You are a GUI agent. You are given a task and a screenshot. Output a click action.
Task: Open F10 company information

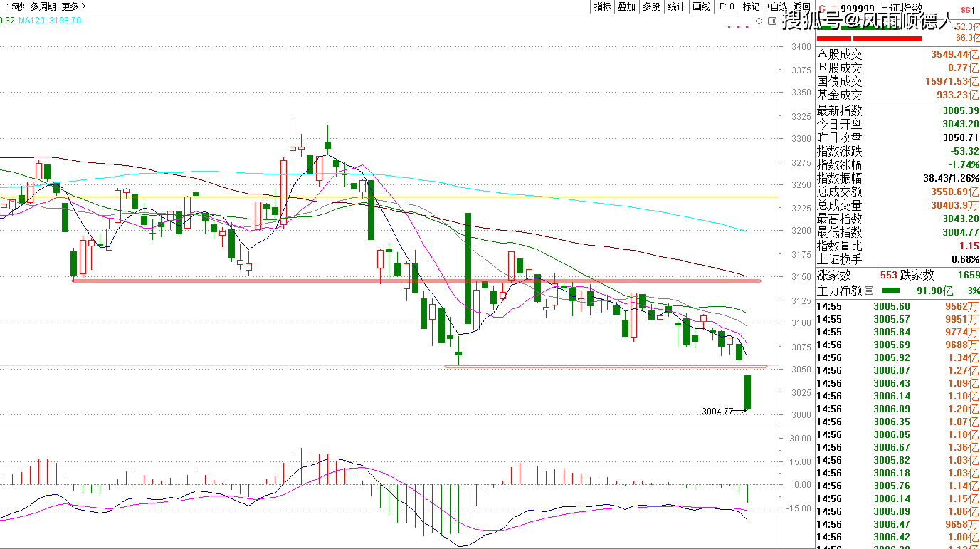(726, 6)
